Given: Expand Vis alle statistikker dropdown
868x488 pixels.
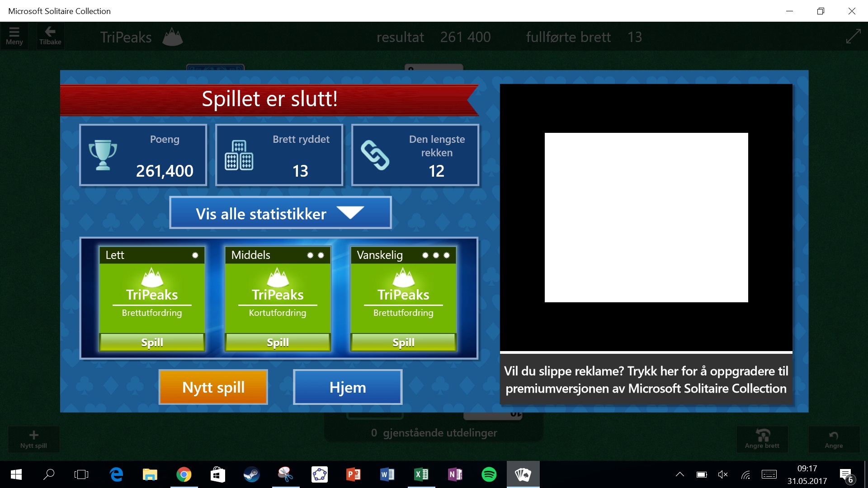Looking at the screenshot, I should point(280,213).
